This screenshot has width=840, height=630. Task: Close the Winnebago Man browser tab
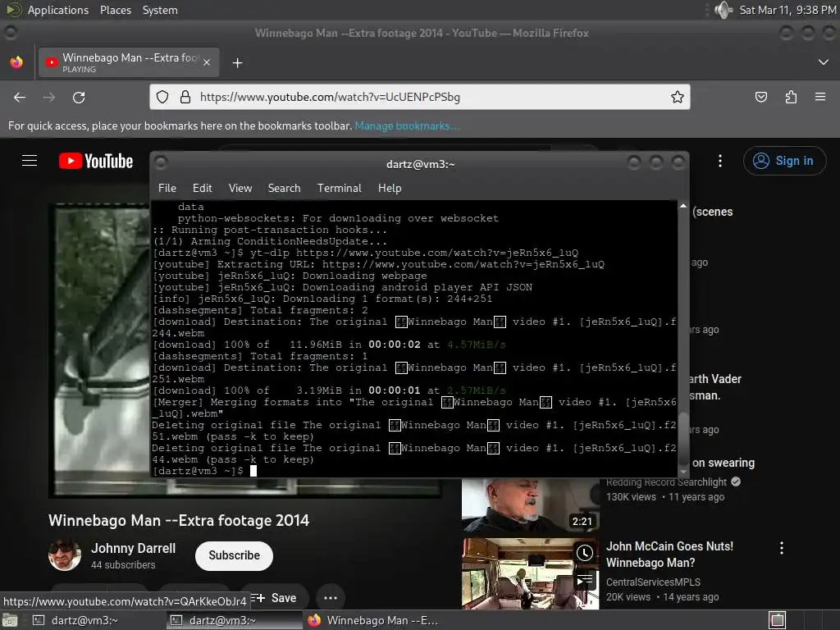[207, 62]
